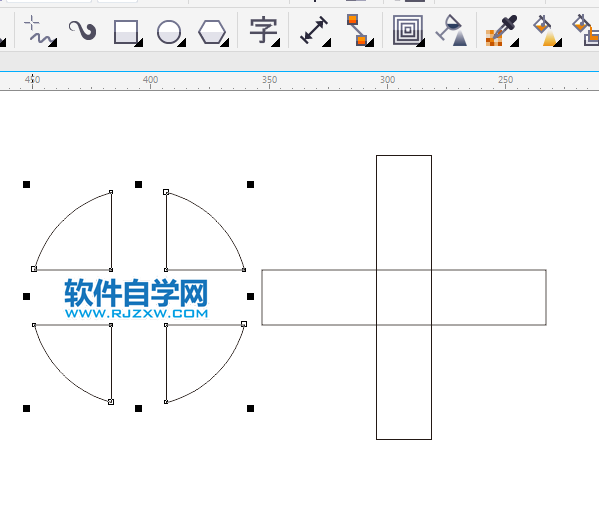Click bottom node of lower-left quarter-circle

click(111, 402)
